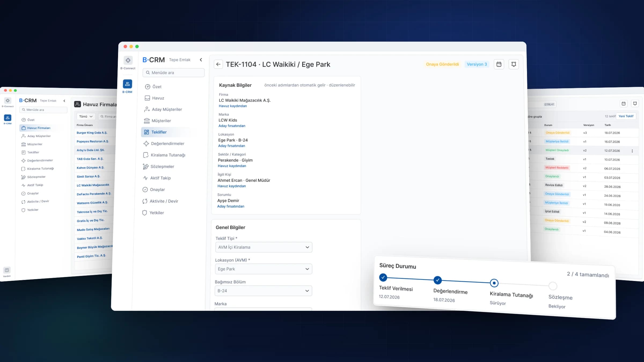This screenshot has width=644, height=362.
Task: Follow Aday fırsatından link under Sorumlu
Action: [231, 206]
